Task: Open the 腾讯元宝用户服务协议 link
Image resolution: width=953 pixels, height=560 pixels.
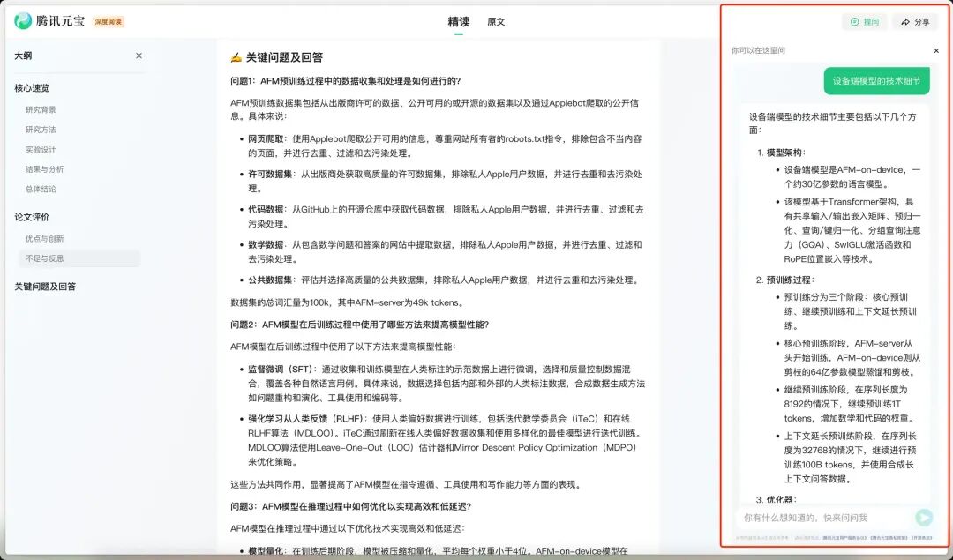Action: tap(844, 538)
